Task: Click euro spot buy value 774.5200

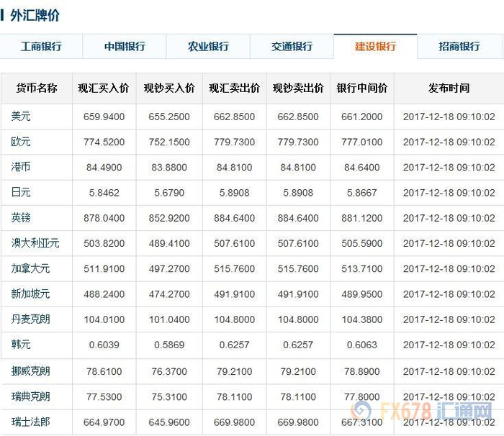Action: pyautogui.click(x=104, y=142)
